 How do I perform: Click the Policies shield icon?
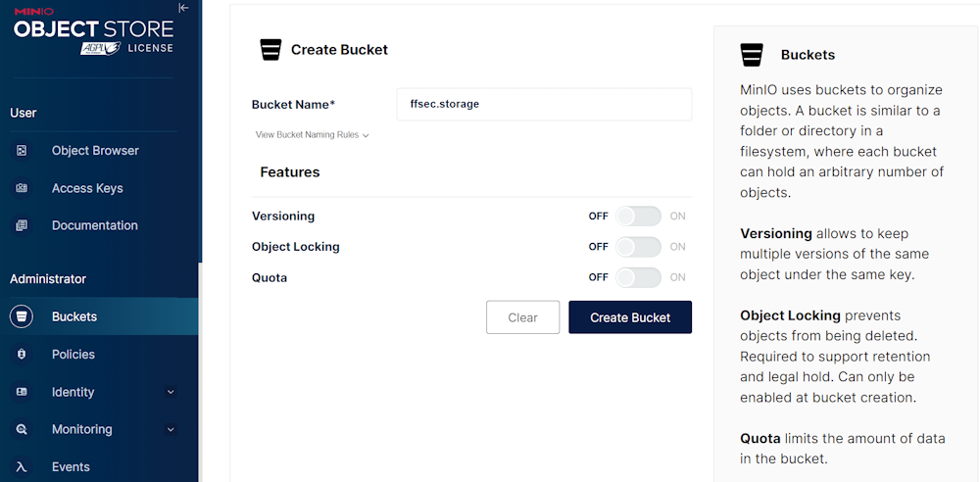pyautogui.click(x=22, y=355)
